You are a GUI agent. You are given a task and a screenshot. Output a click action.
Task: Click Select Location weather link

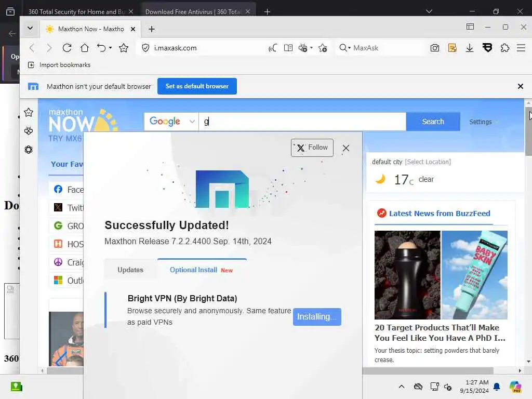pyautogui.click(x=428, y=162)
